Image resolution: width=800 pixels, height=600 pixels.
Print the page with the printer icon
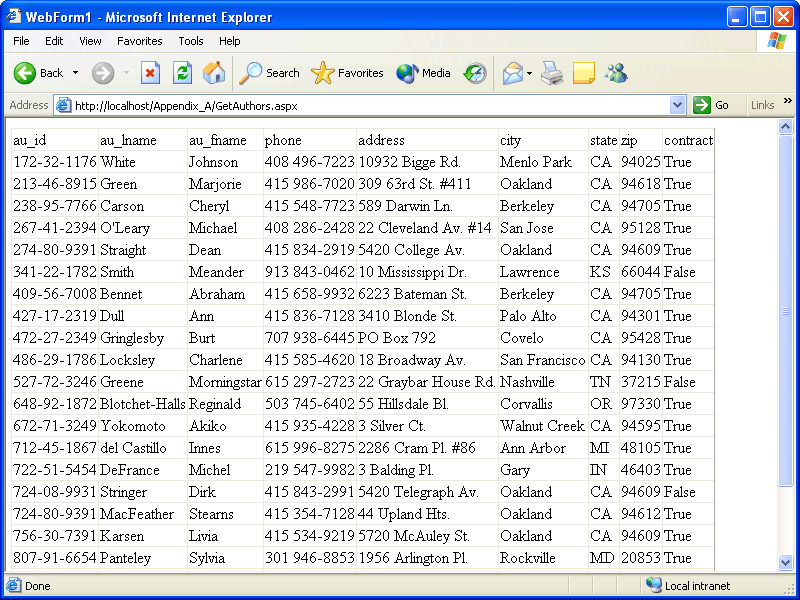tap(552, 73)
